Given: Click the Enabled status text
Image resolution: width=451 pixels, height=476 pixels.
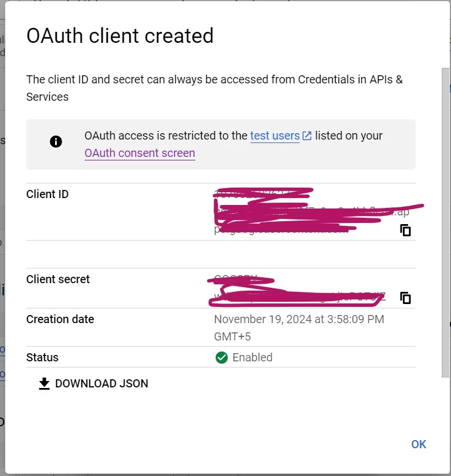Looking at the screenshot, I should pyautogui.click(x=253, y=358).
